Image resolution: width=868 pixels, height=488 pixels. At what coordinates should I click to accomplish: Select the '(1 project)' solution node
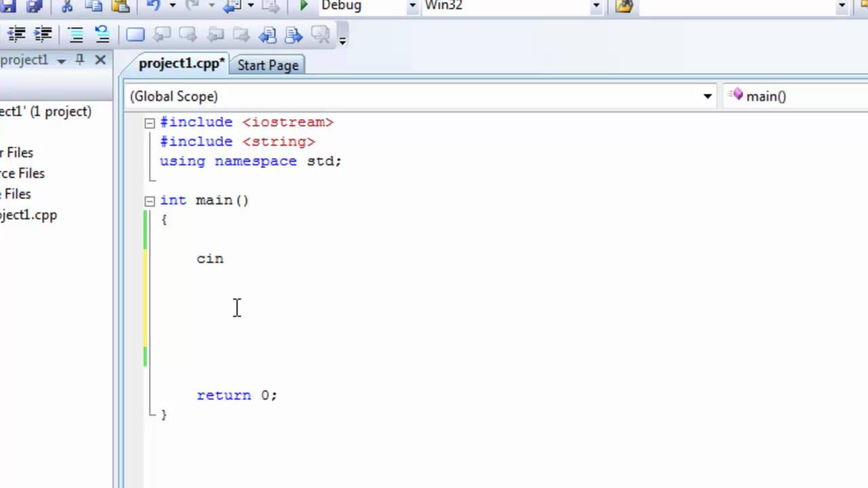(x=45, y=111)
